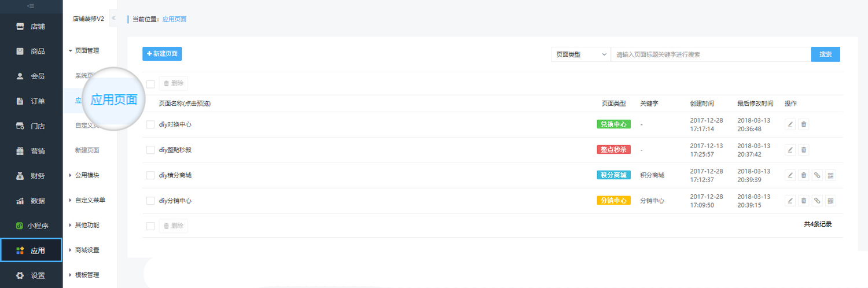Delete the diy整點秒殺 page via its trash icon
The width and height of the screenshot is (868, 288).
pos(804,150)
